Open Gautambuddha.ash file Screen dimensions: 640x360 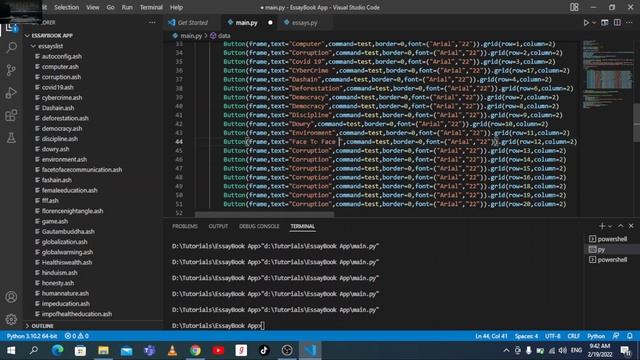(68, 231)
